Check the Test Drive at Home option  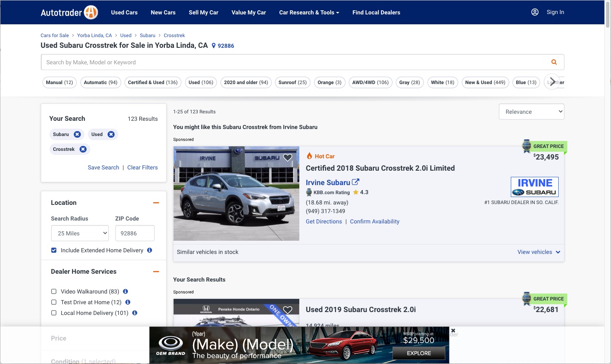point(54,302)
